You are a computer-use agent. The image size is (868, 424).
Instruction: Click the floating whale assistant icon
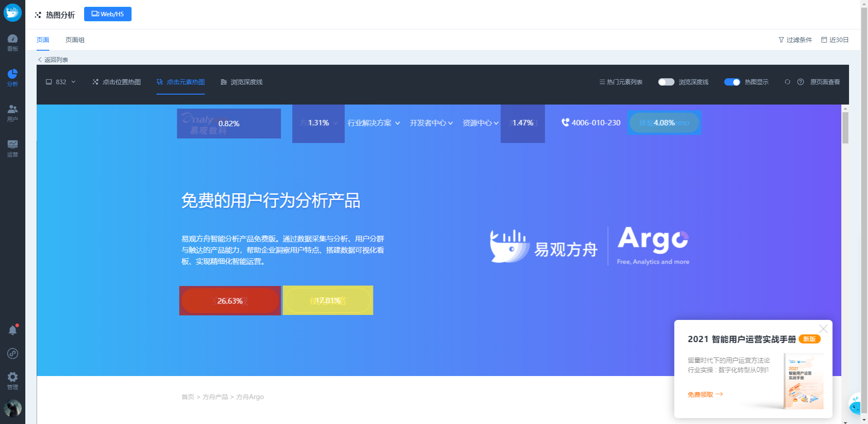pyautogui.click(x=855, y=404)
